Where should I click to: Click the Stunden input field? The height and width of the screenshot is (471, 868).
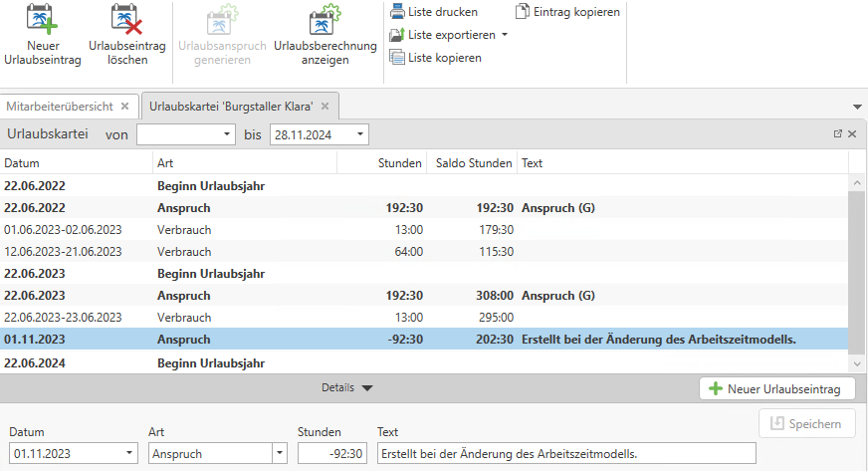click(x=333, y=454)
